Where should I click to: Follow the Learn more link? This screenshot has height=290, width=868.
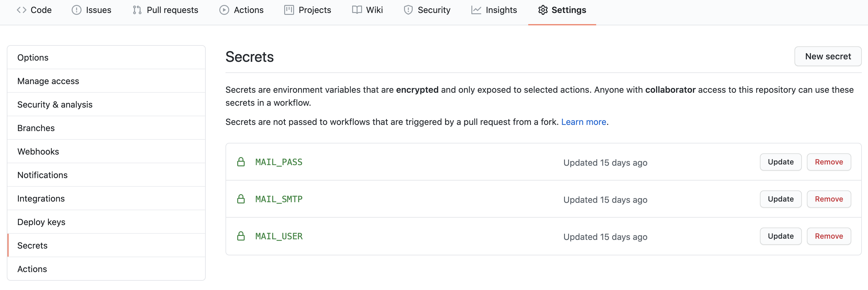click(x=583, y=122)
